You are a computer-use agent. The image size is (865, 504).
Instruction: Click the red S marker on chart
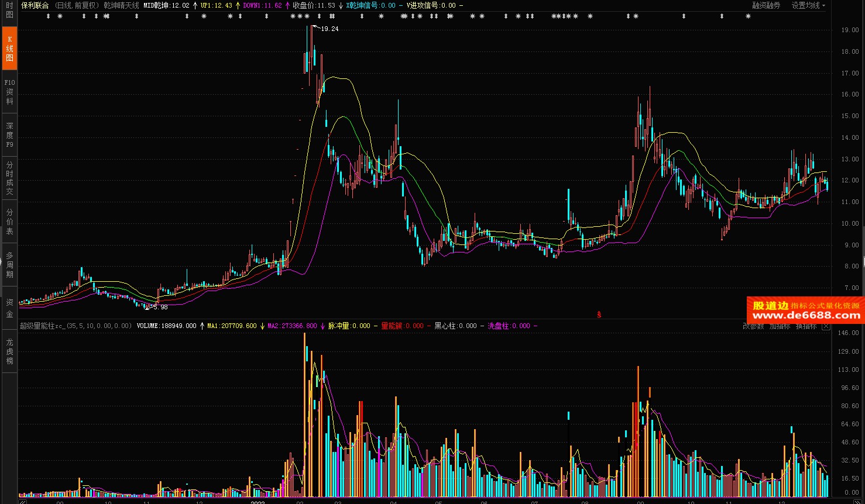599,315
